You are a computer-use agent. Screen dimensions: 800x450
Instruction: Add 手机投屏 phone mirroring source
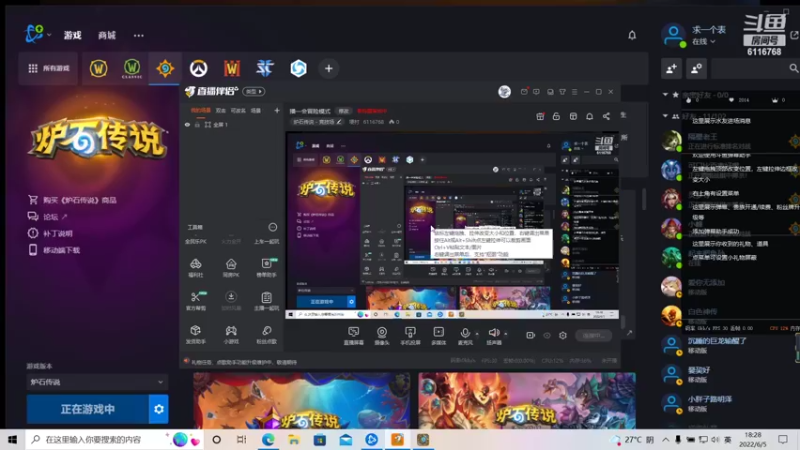[410, 336]
